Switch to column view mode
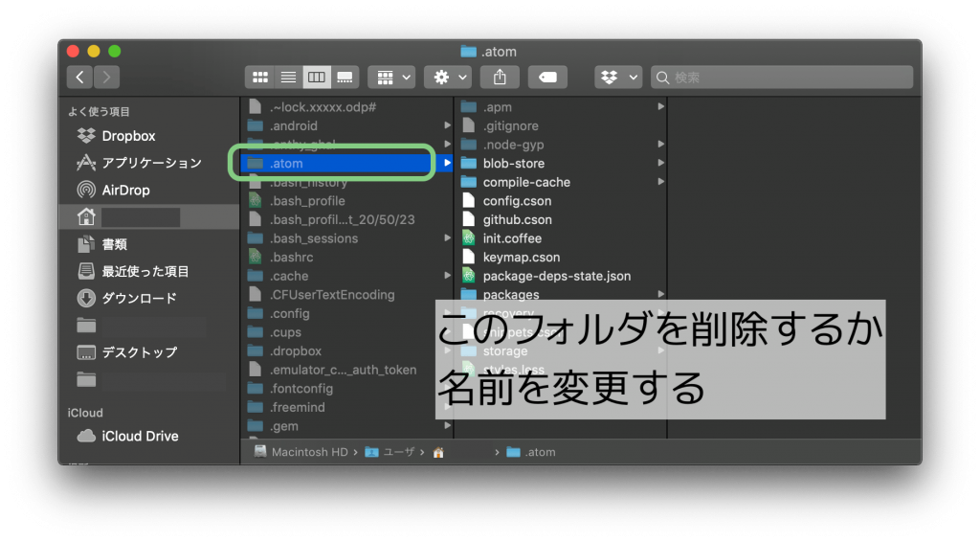Screen dimensions: 980x542 pos(316,77)
